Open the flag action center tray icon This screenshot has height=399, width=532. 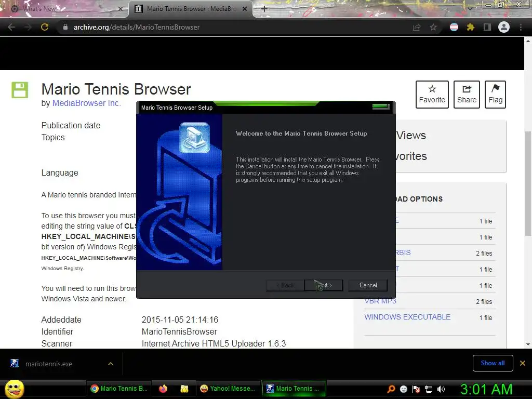click(416, 389)
